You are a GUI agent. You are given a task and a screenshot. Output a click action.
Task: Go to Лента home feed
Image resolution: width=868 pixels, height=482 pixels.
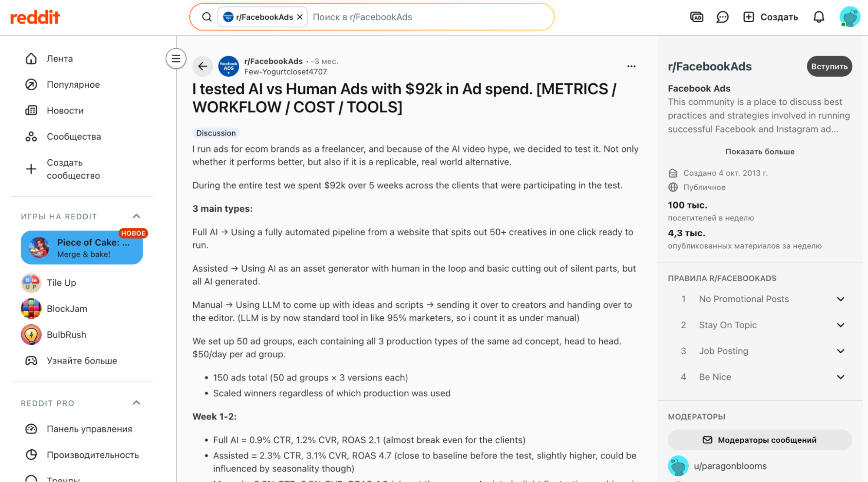tap(82, 59)
